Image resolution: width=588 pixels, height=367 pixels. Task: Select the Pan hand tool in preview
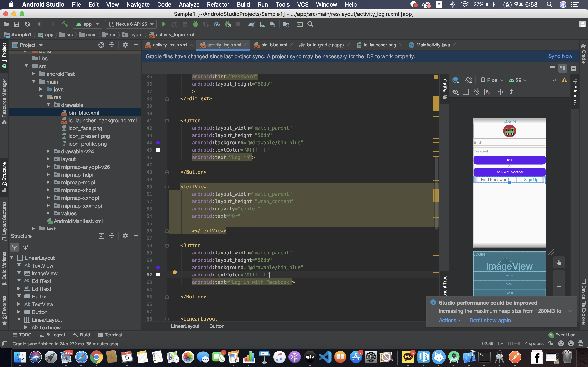(x=559, y=262)
